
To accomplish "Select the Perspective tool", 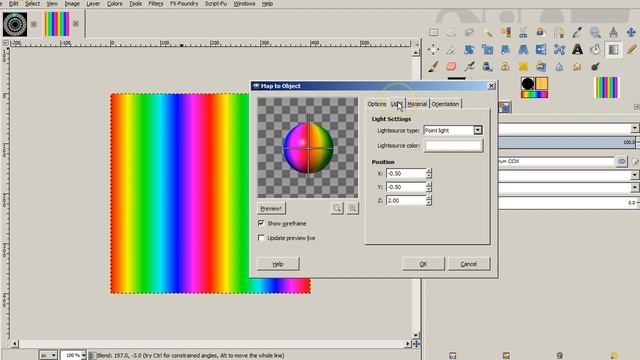I will pos(523,49).
